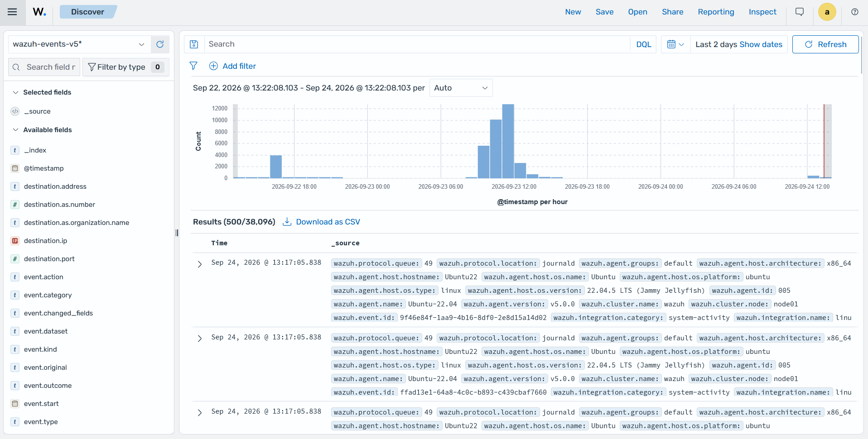Open the newsfeed icon in the header
This screenshot has width=868, height=439.
pyautogui.click(x=800, y=12)
